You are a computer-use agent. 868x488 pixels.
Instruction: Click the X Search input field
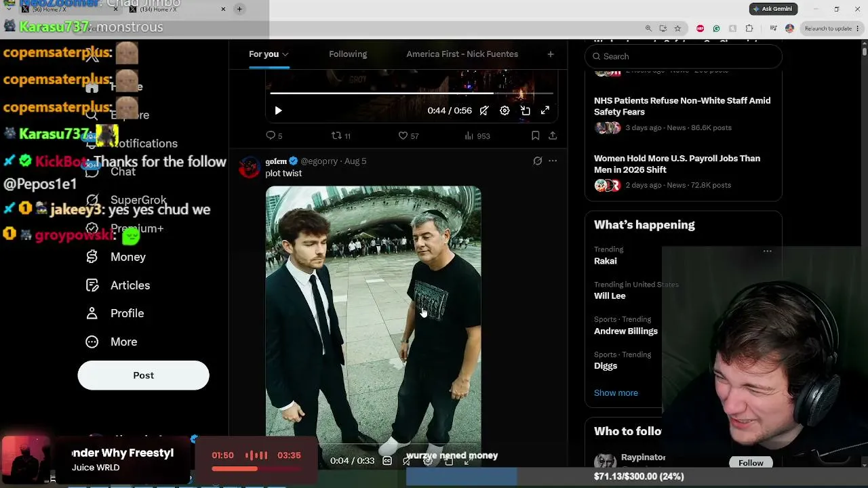point(684,56)
